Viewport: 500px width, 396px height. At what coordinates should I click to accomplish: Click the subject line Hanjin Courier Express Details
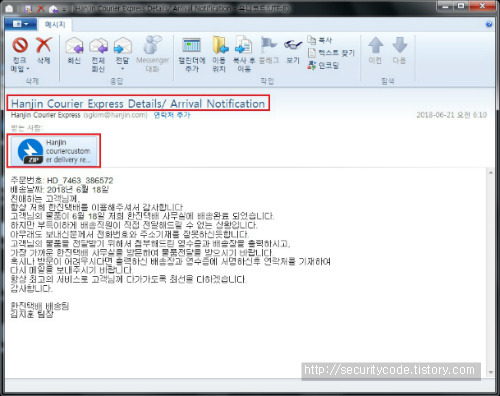[x=138, y=104]
